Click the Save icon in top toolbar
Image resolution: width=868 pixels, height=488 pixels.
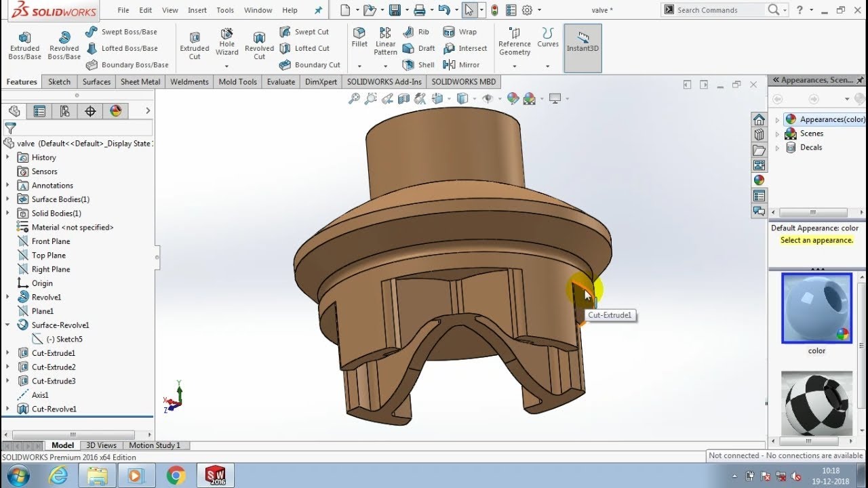pos(394,10)
